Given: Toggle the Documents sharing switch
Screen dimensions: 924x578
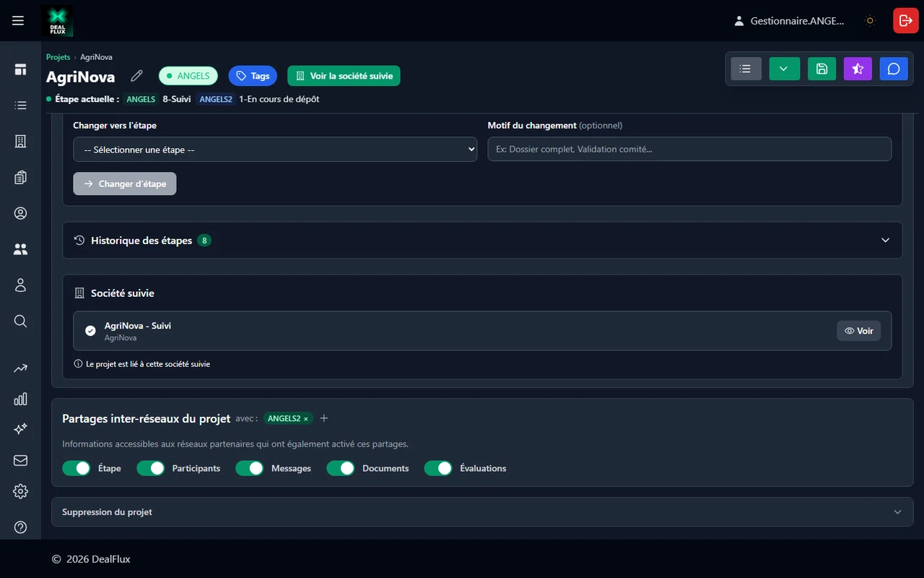Looking at the screenshot, I should [341, 468].
